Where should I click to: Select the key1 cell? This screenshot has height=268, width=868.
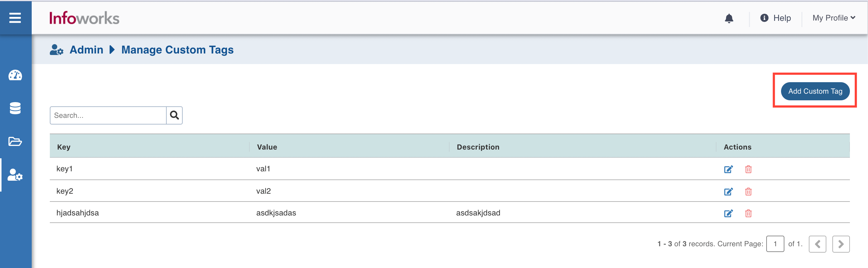64,169
